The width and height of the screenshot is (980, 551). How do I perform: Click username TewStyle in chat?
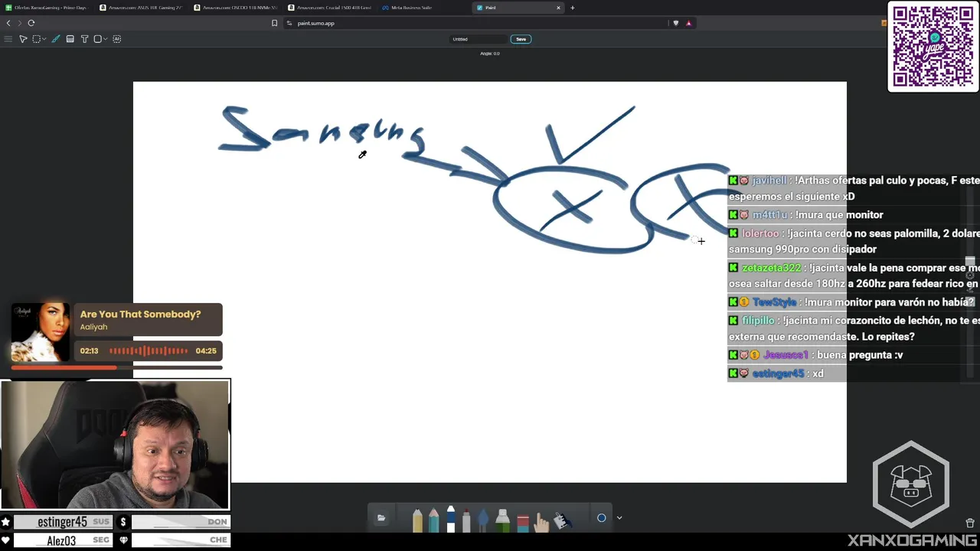coord(774,302)
